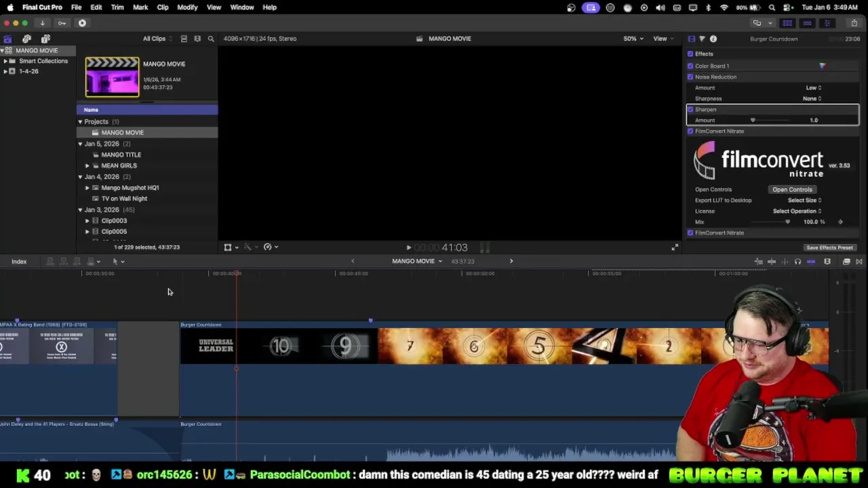Toggle clip appearance filmstrip/list icon
This screenshot has width=868, height=488.
point(184,39)
